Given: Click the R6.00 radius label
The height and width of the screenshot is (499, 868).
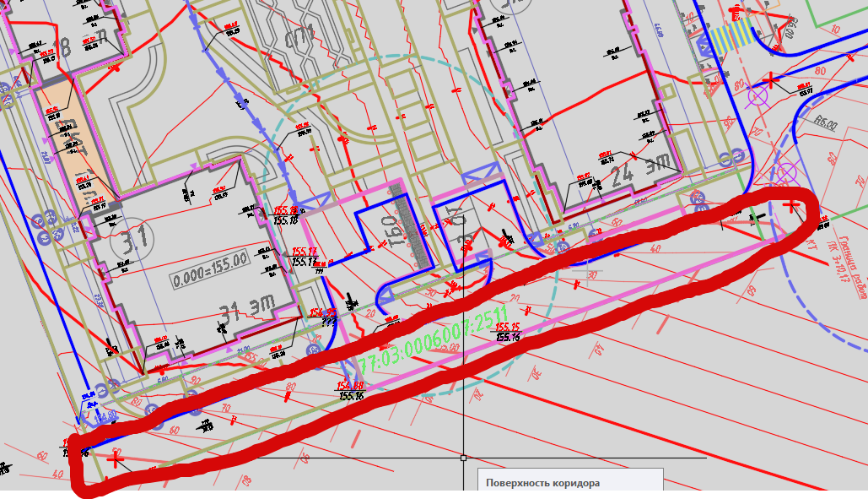Looking at the screenshot, I should [825, 122].
